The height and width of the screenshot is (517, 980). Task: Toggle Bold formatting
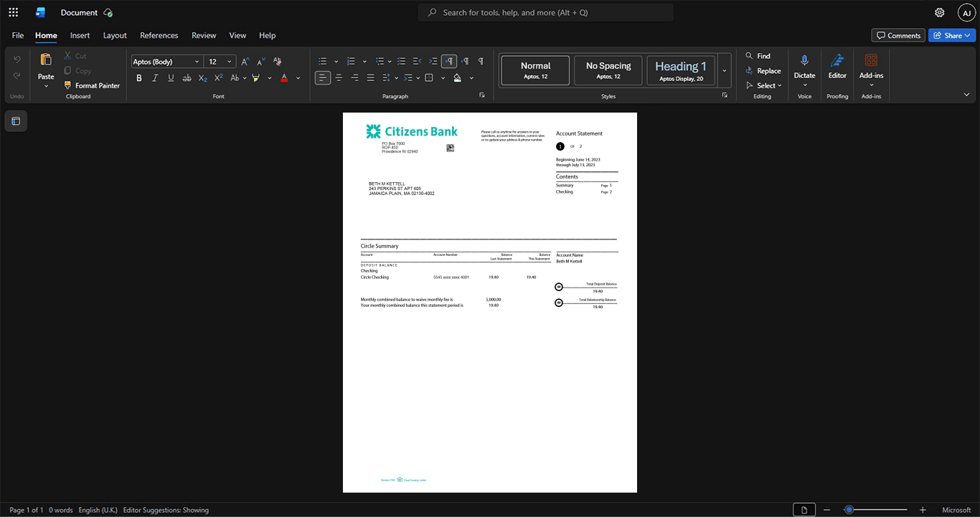pyautogui.click(x=139, y=78)
